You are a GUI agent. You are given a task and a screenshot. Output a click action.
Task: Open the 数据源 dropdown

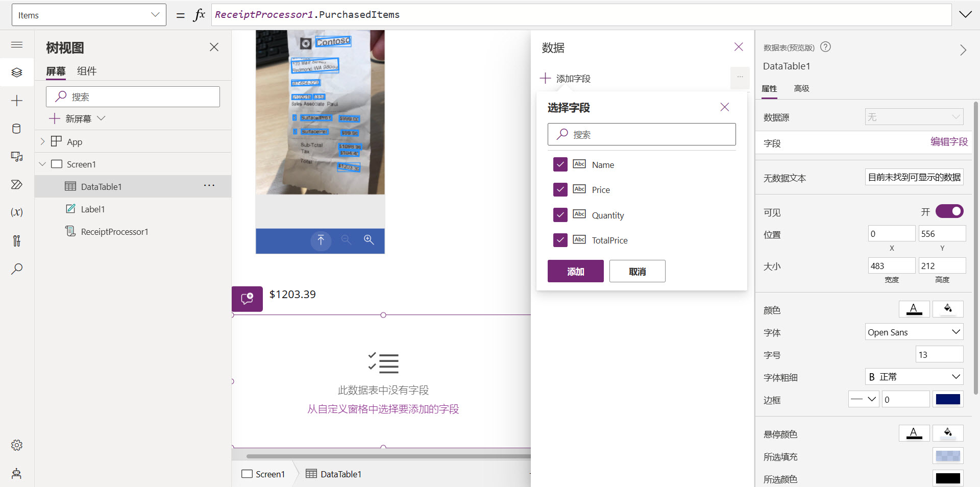[x=914, y=117]
